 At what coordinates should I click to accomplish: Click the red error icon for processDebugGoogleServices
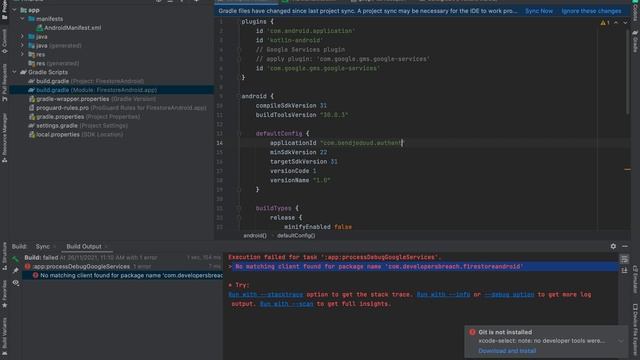pos(27,267)
